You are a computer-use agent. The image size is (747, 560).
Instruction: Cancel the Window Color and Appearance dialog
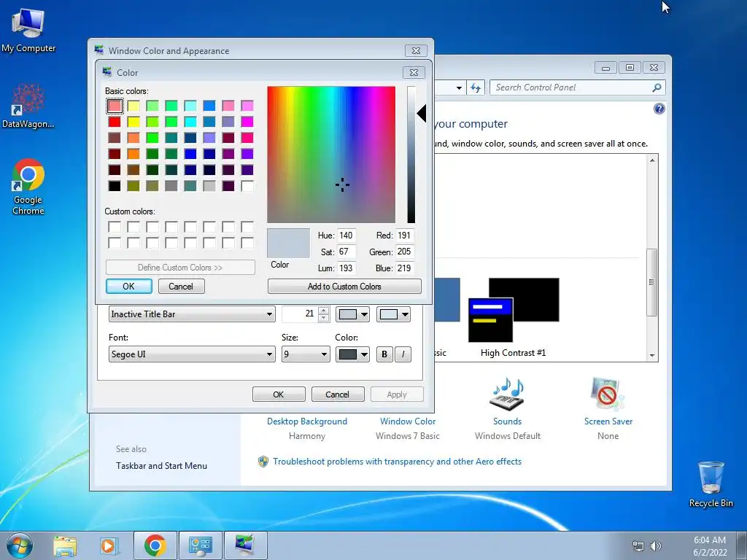click(337, 394)
